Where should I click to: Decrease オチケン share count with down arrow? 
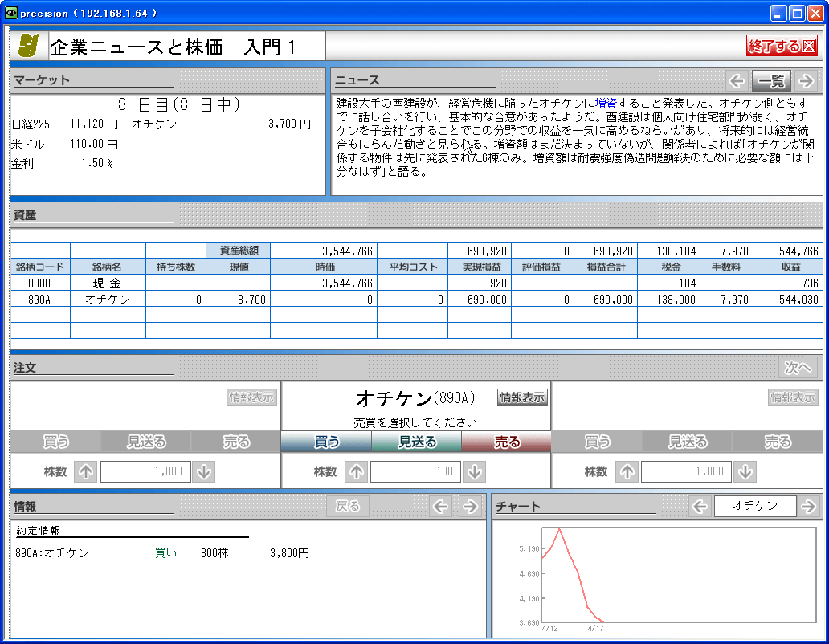coord(475,471)
